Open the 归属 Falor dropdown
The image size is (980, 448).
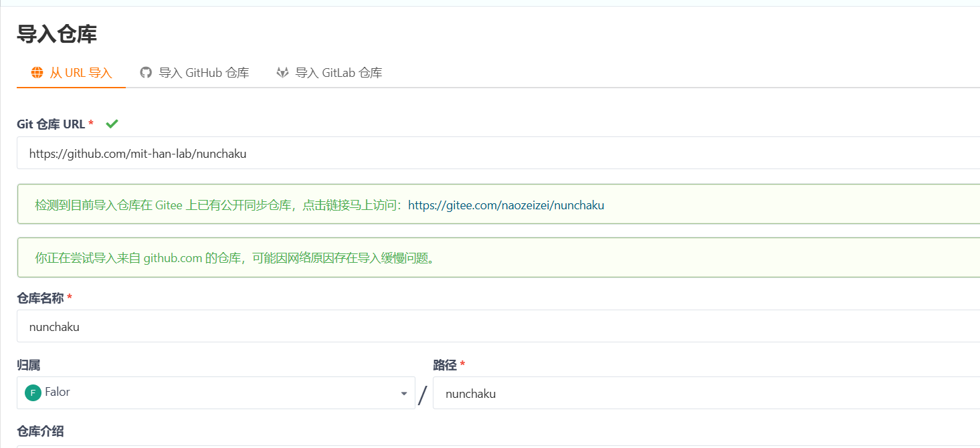tap(215, 393)
